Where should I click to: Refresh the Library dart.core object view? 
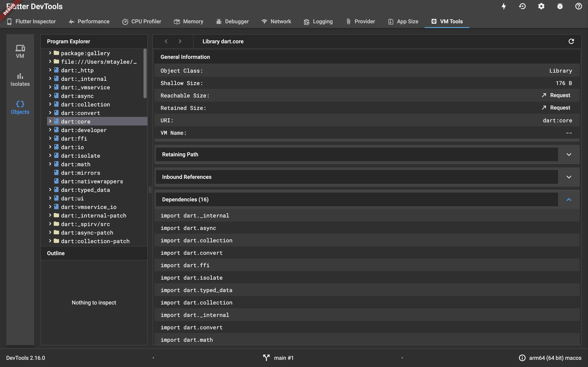(x=571, y=42)
